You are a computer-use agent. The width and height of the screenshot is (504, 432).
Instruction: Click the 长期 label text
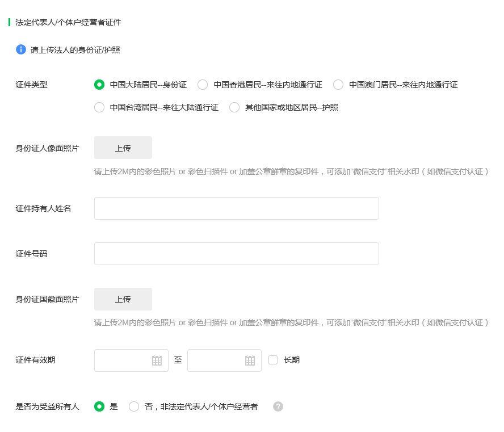click(292, 360)
